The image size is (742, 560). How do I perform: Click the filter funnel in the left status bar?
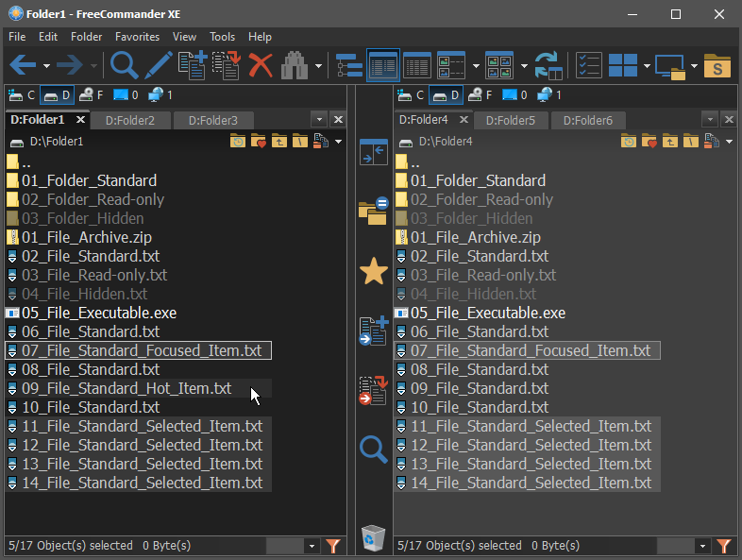[332, 546]
